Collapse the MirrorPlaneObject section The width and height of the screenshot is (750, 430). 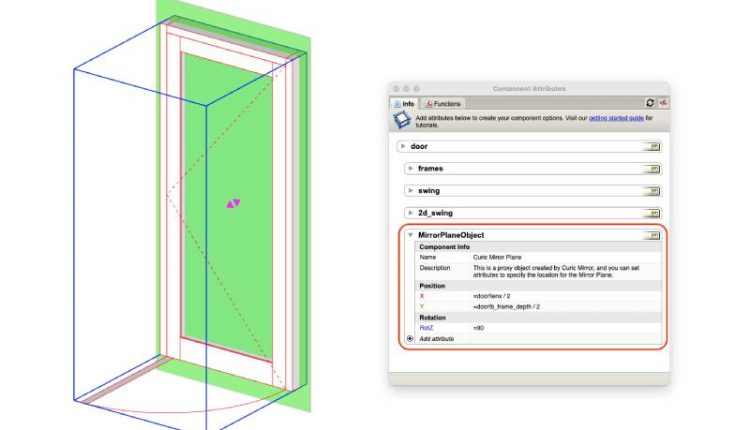[x=411, y=235]
